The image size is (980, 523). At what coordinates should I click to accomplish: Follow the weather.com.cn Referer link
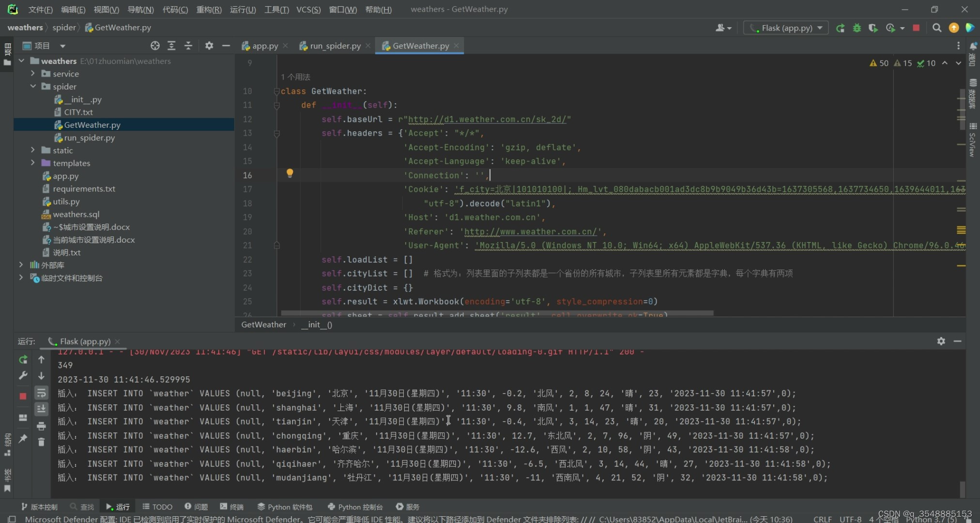point(531,231)
